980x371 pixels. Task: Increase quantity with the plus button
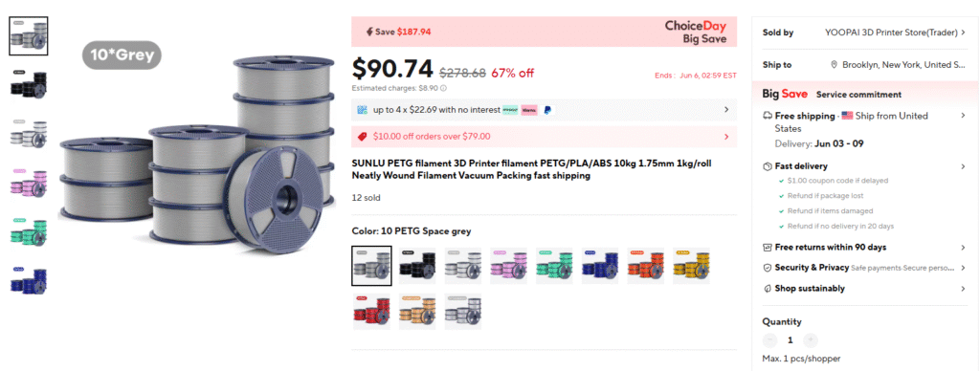point(810,340)
